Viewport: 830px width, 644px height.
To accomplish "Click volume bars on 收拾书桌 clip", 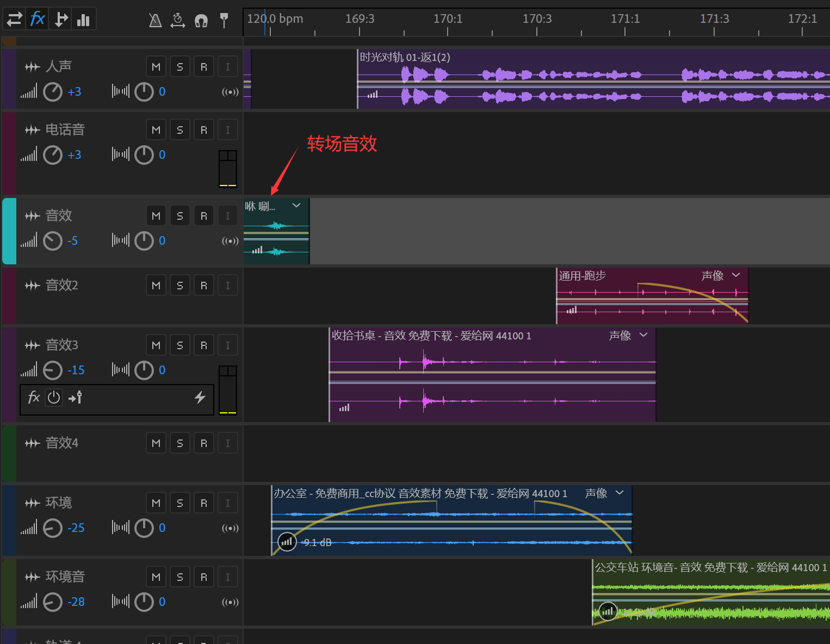I will [x=344, y=407].
